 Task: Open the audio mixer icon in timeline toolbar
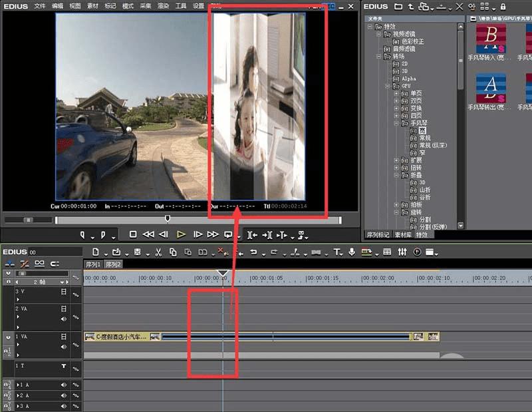402,252
